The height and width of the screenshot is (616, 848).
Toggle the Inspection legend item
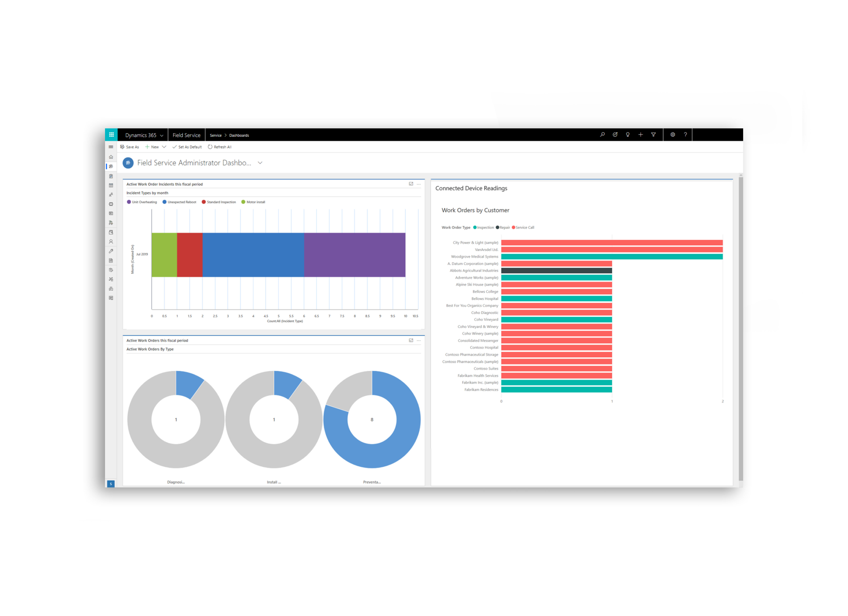485,227
